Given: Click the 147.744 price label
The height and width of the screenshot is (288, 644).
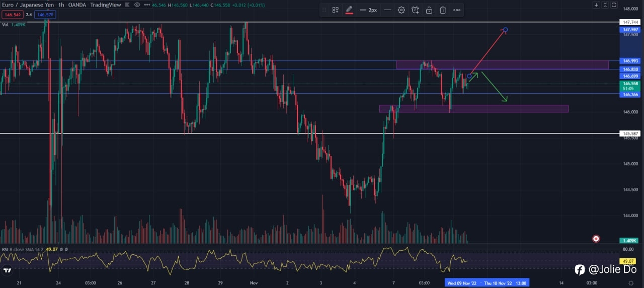Looking at the screenshot, I should click(x=630, y=22).
